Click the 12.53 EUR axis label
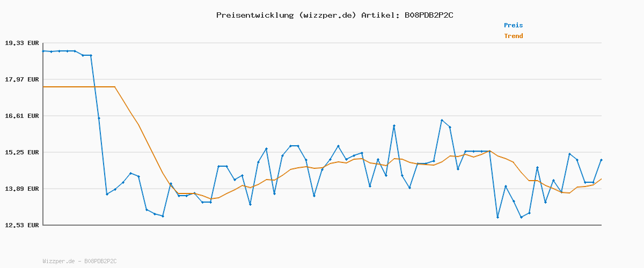 22,225
